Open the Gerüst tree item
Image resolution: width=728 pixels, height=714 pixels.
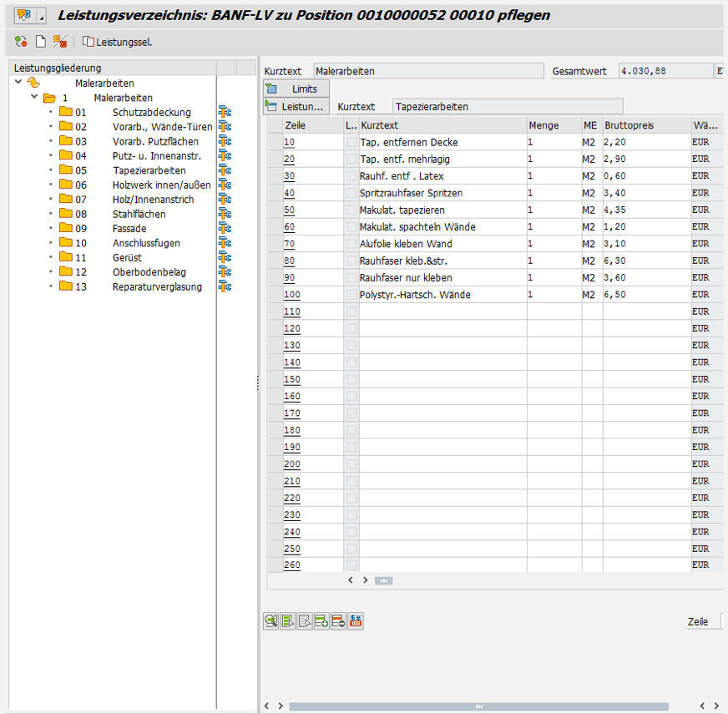click(126, 258)
